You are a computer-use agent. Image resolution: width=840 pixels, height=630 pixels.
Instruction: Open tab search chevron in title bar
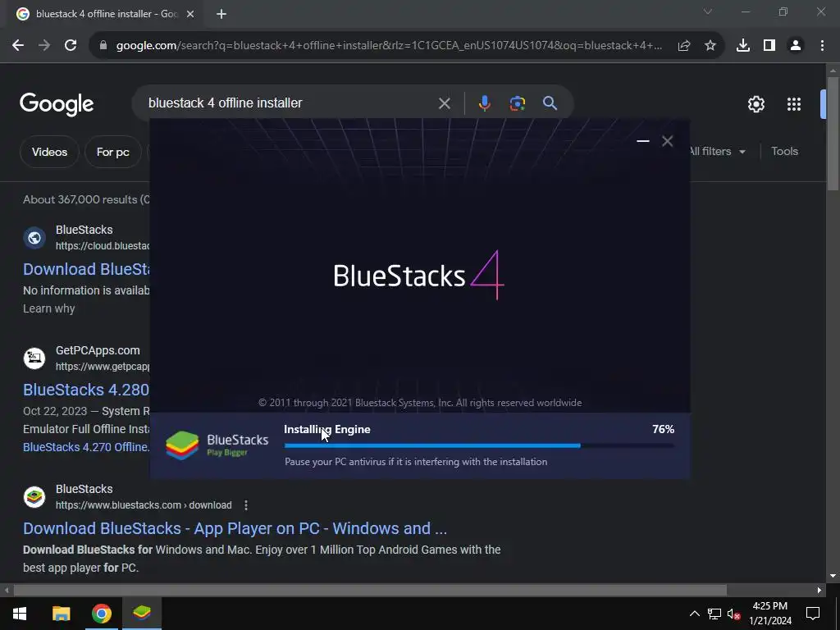pos(708,11)
